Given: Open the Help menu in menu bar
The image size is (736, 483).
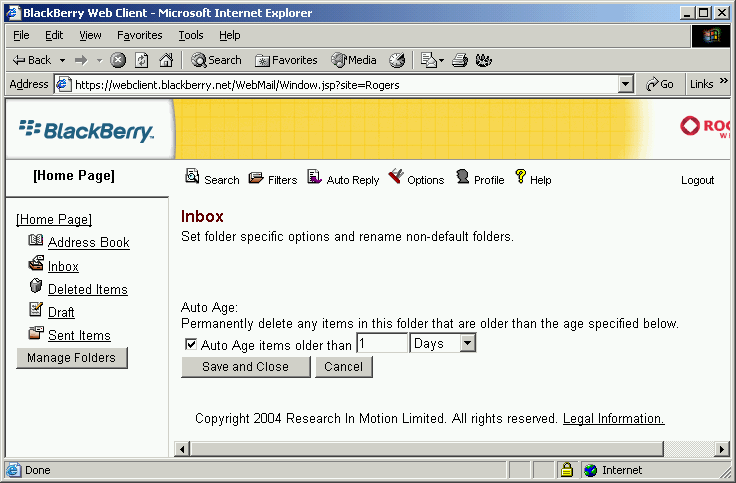Looking at the screenshot, I should 230,35.
